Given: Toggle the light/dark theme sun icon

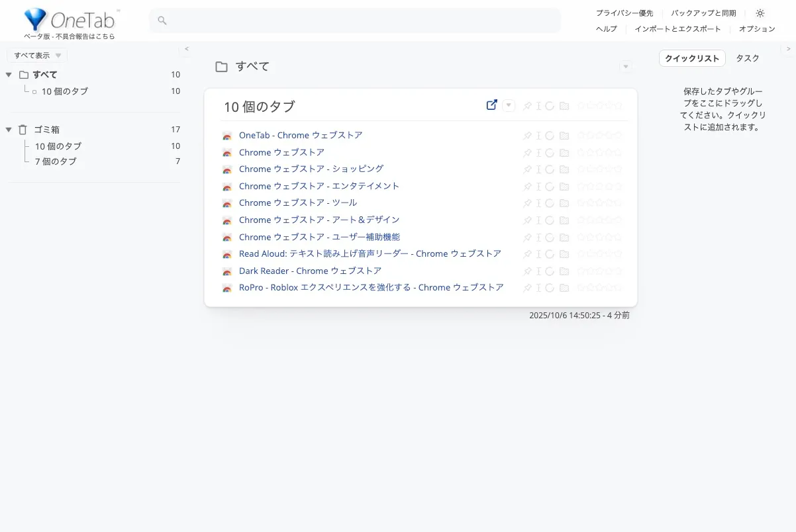Looking at the screenshot, I should pos(760,13).
